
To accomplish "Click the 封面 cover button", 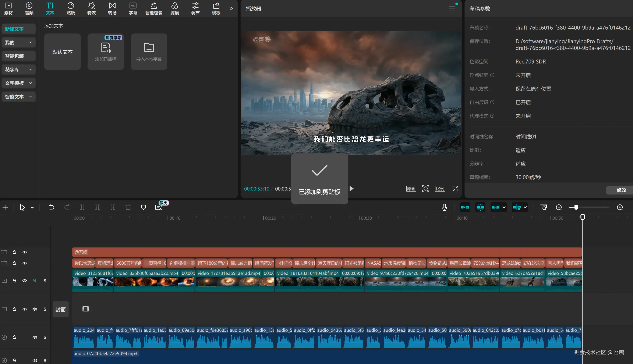I will pos(61,309).
